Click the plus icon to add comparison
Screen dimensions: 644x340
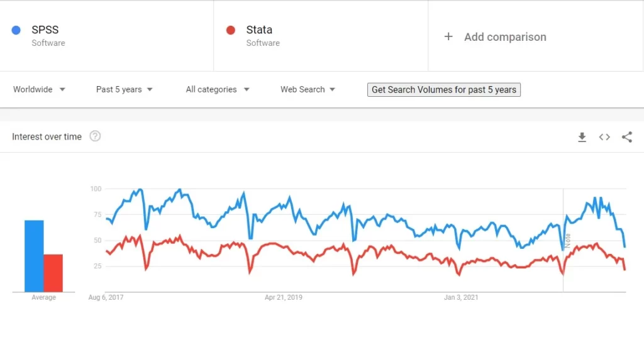[x=448, y=36]
